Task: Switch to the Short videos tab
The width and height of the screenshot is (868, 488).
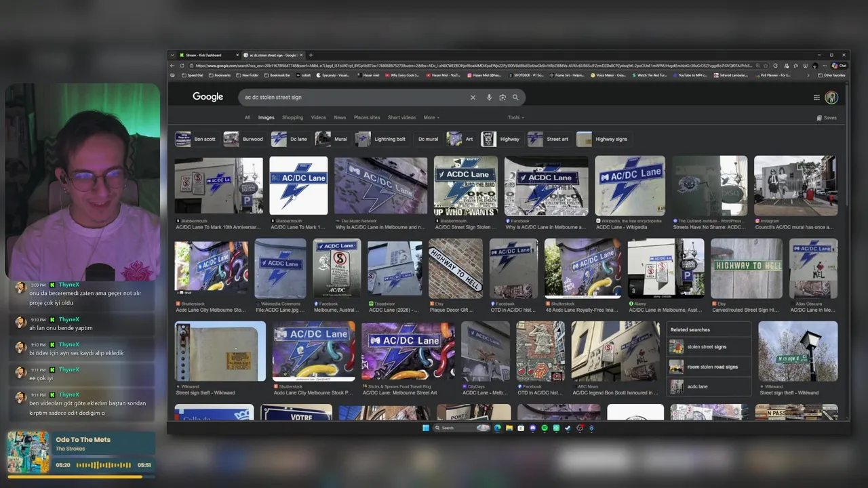Action: pos(401,117)
